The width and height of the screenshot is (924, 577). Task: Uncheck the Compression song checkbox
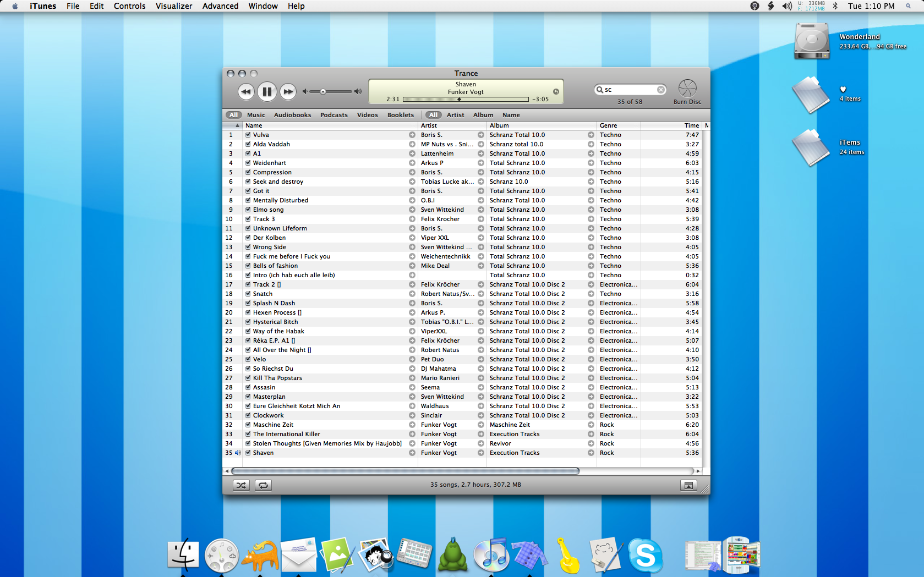[248, 172]
